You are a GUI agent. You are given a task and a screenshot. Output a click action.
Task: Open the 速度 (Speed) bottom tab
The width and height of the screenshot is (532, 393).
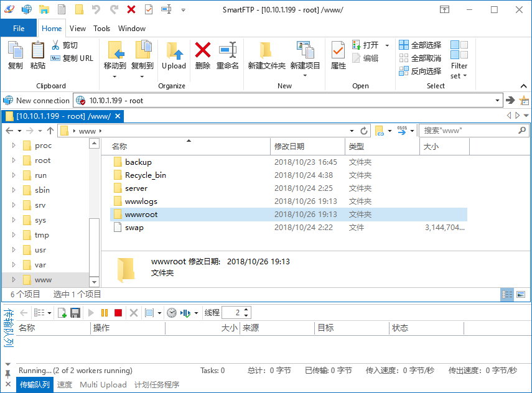point(65,384)
